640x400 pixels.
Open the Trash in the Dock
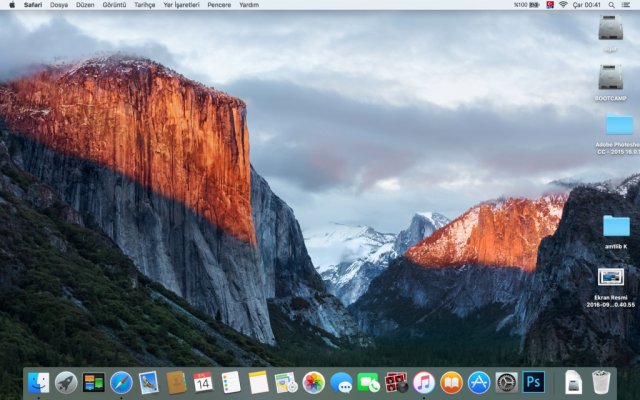coord(601,383)
